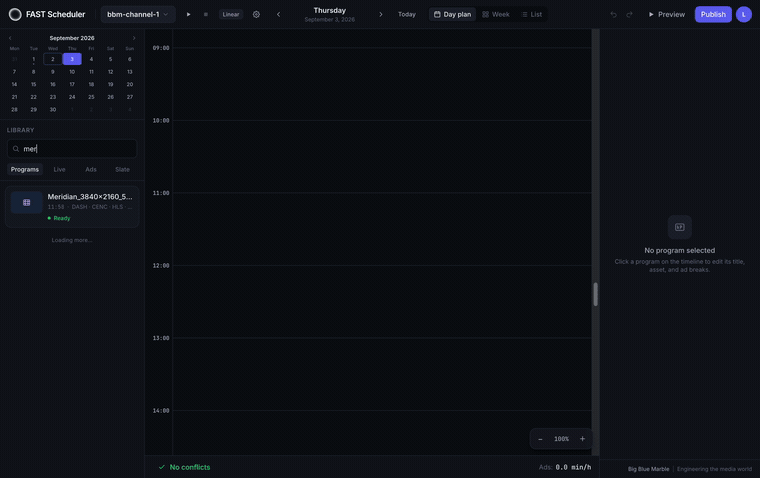
Task: Select September 2 in the calendar
Action: [x=53, y=59]
